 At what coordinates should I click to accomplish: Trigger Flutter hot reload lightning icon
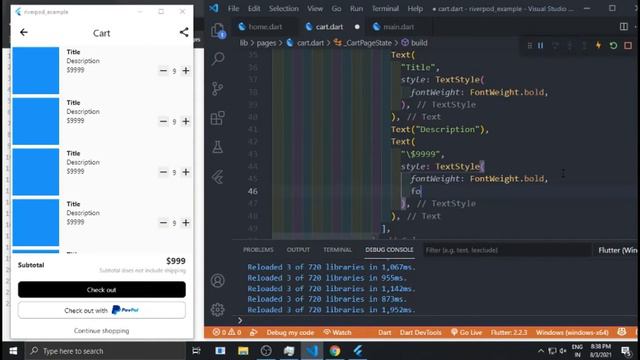click(598, 45)
